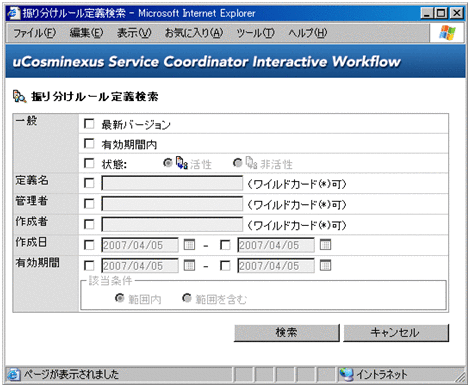The image size is (472, 389).
Task: Click the 作成者 text field
Action: pos(172,225)
